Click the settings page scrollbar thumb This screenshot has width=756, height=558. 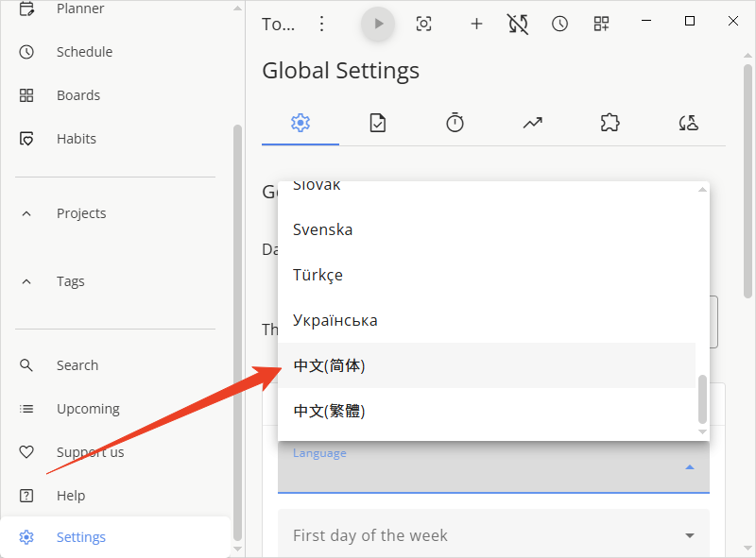(747, 181)
